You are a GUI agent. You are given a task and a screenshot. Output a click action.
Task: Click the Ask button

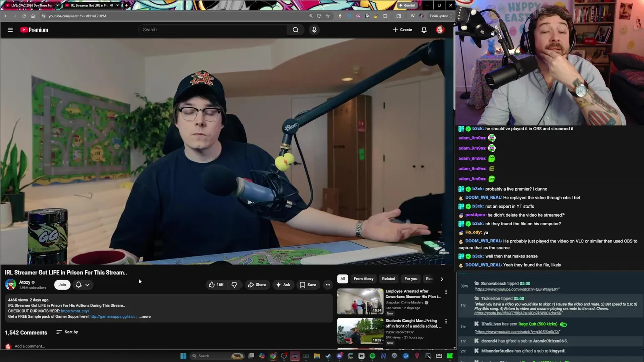click(x=282, y=285)
